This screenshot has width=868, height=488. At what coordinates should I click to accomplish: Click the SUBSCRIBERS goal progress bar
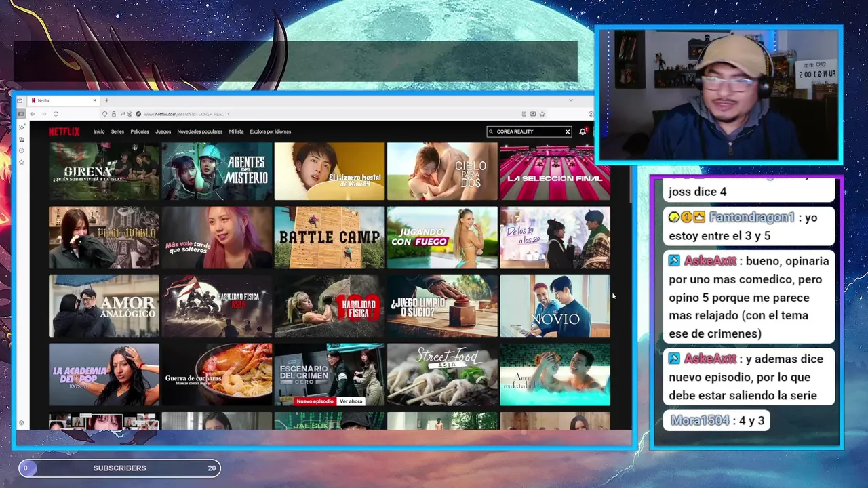[x=119, y=468]
